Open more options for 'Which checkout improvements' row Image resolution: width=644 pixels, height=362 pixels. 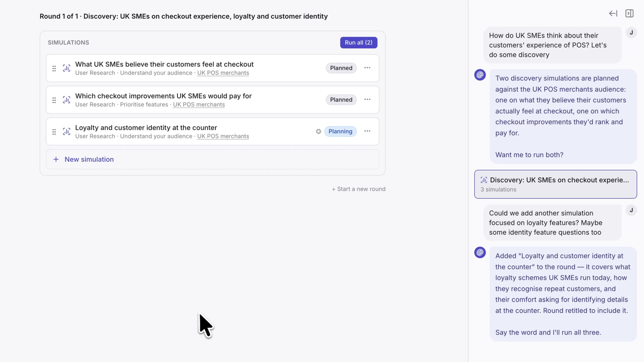367,99
